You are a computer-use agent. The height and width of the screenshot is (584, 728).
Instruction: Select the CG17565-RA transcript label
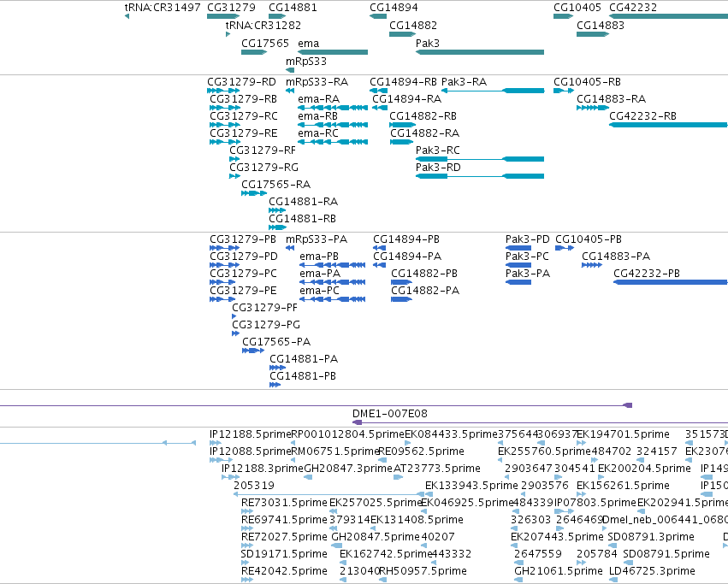(x=275, y=185)
